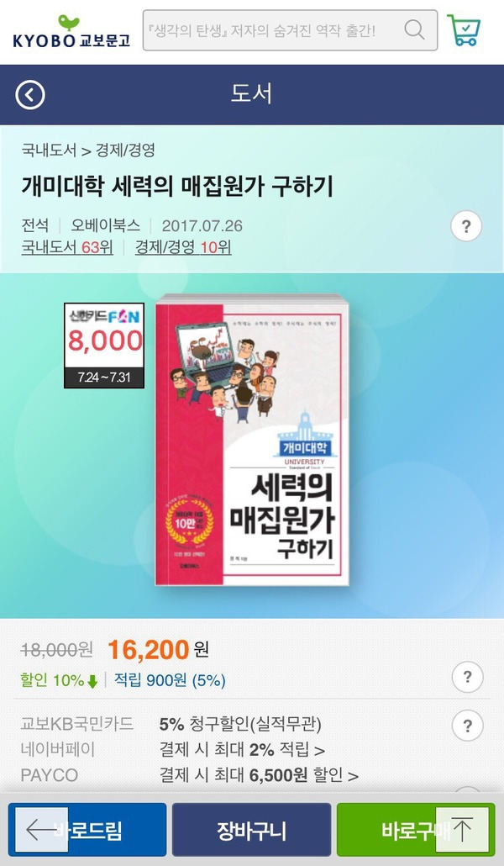
Task: Open help icon beside card benefits
Action: 467,725
